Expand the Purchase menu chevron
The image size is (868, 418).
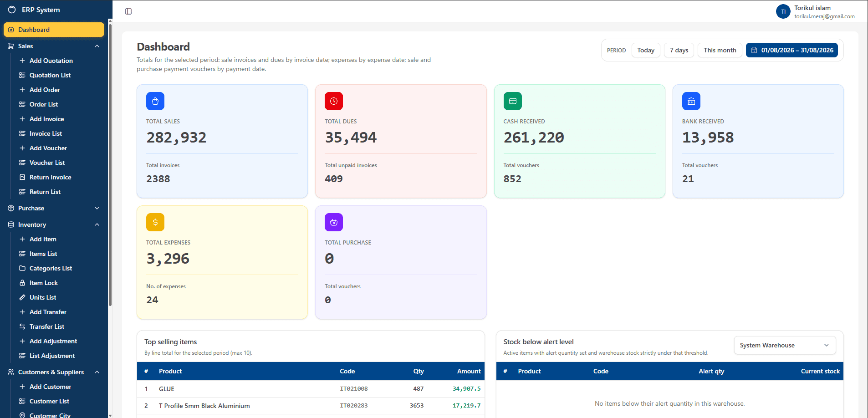[x=97, y=208]
